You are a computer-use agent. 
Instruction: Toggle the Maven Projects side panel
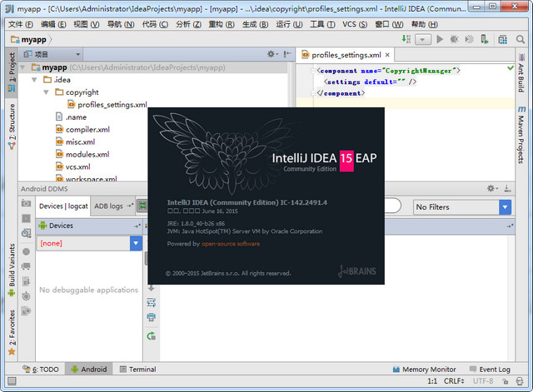[521, 135]
